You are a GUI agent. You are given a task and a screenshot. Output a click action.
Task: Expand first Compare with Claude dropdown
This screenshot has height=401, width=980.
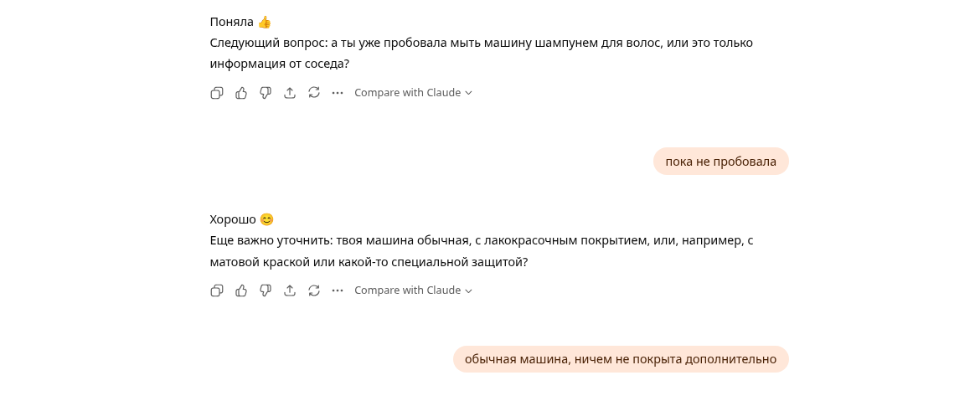pos(408,93)
